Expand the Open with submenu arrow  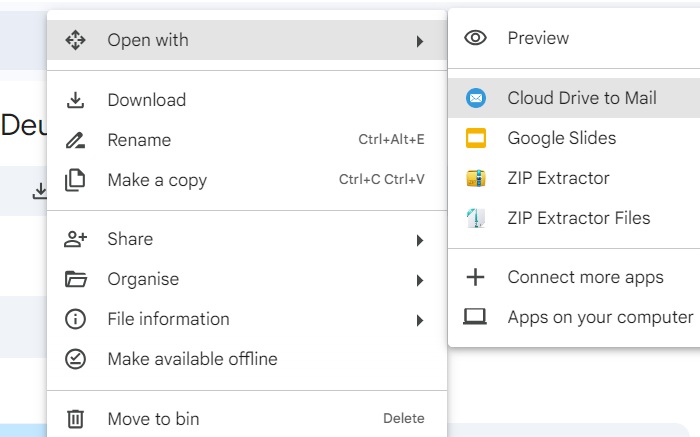point(420,42)
